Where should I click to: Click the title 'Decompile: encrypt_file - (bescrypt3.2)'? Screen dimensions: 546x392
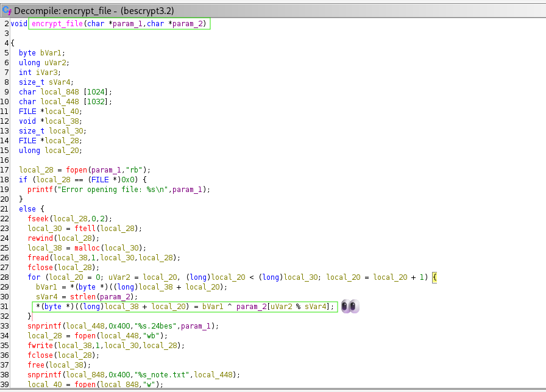pyautogui.click(x=94, y=11)
